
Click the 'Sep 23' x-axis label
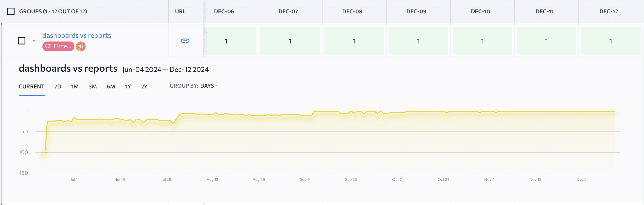[351, 180]
